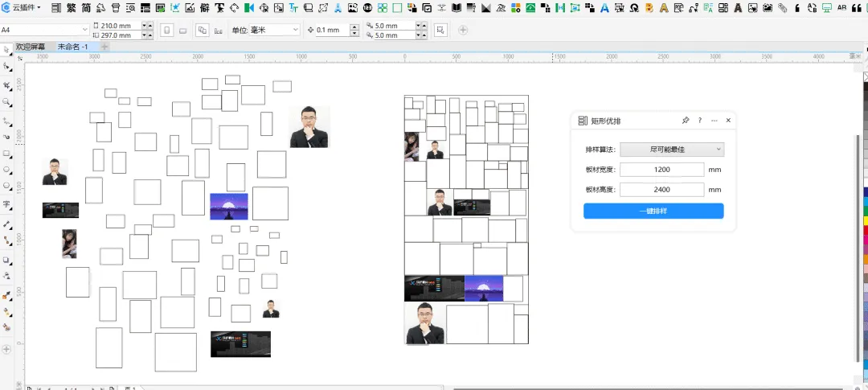Image resolution: width=868 pixels, height=390 pixels.
Task: Click the AB text plugin icon
Action: click(842, 8)
